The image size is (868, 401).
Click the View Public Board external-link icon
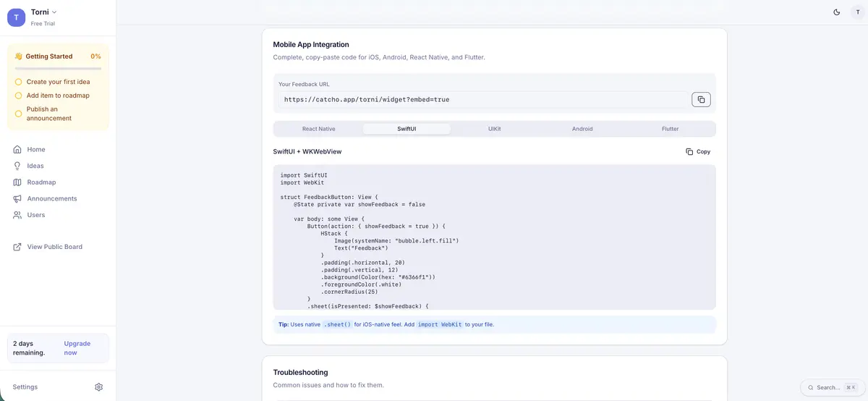17,247
